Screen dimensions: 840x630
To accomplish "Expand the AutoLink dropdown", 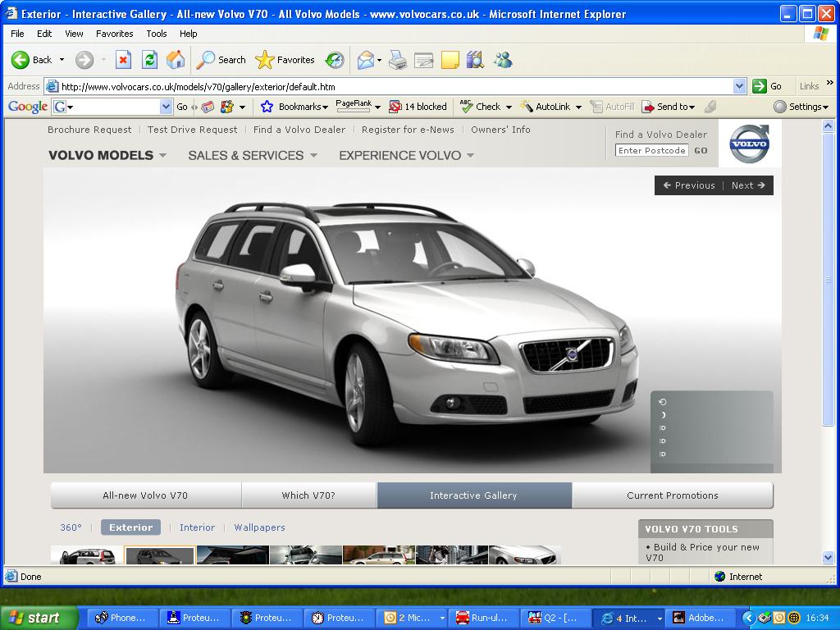I will [x=578, y=107].
